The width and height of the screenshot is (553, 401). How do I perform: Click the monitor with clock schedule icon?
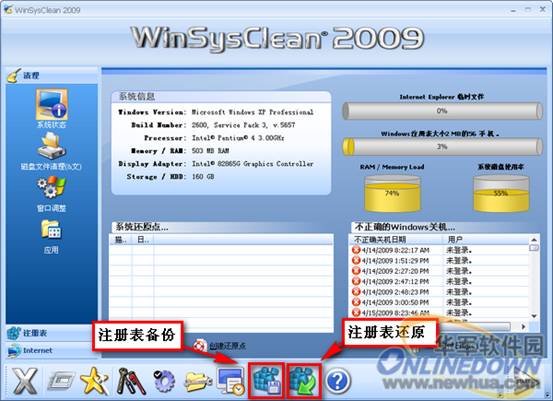tap(231, 381)
